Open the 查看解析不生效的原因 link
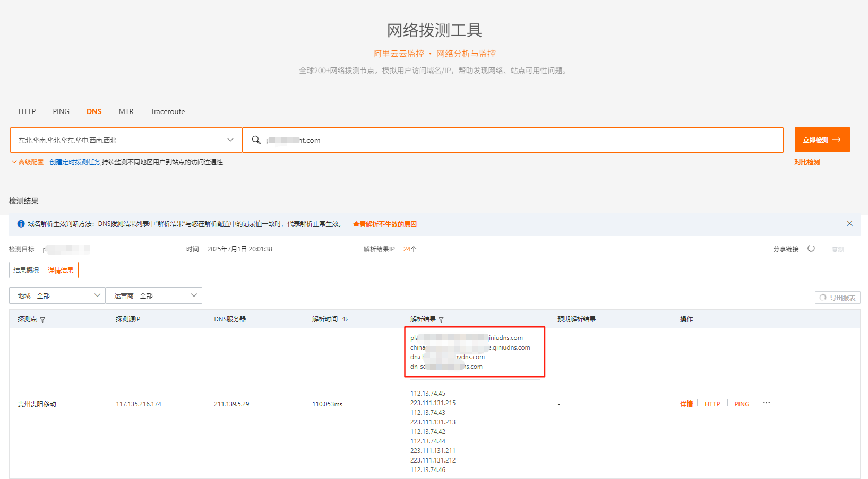 click(385, 224)
